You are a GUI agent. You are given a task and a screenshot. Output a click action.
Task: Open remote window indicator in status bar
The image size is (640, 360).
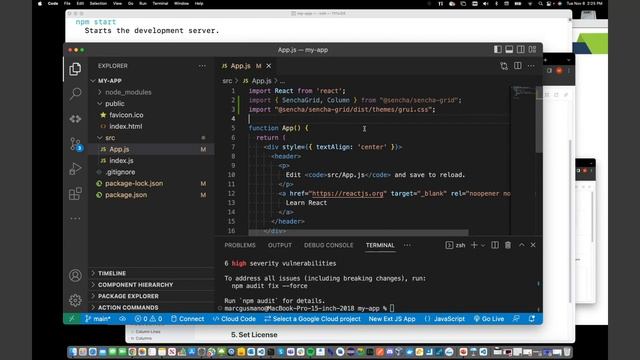(72, 319)
